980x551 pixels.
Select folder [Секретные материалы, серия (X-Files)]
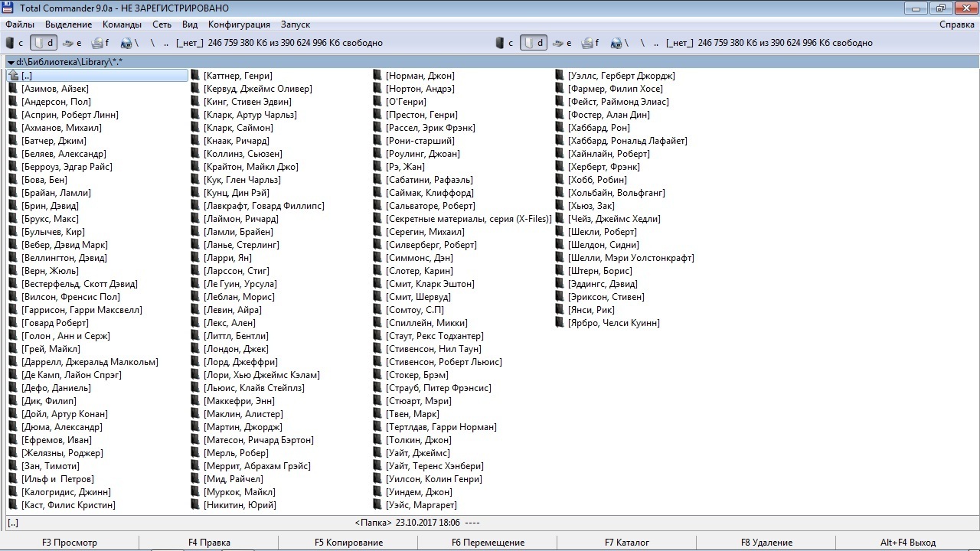(469, 219)
